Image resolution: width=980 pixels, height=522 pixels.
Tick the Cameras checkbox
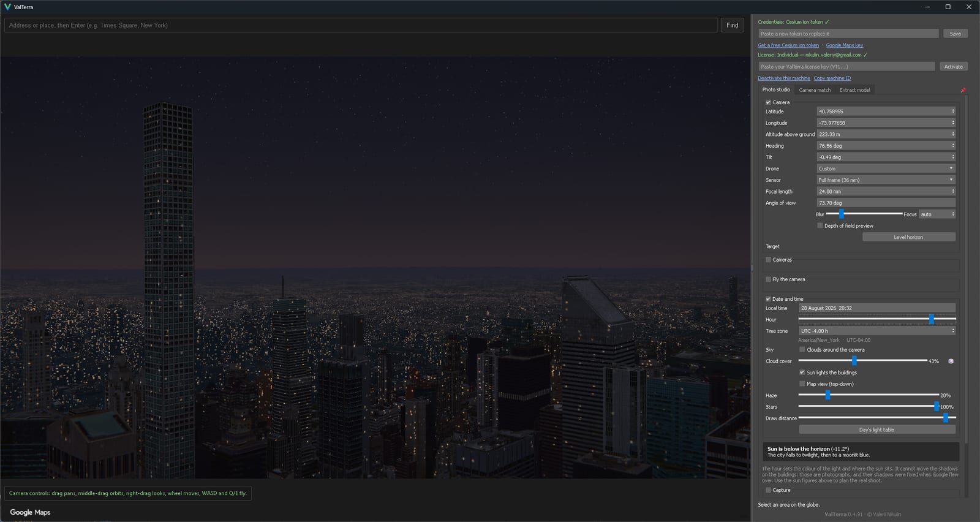click(x=768, y=260)
